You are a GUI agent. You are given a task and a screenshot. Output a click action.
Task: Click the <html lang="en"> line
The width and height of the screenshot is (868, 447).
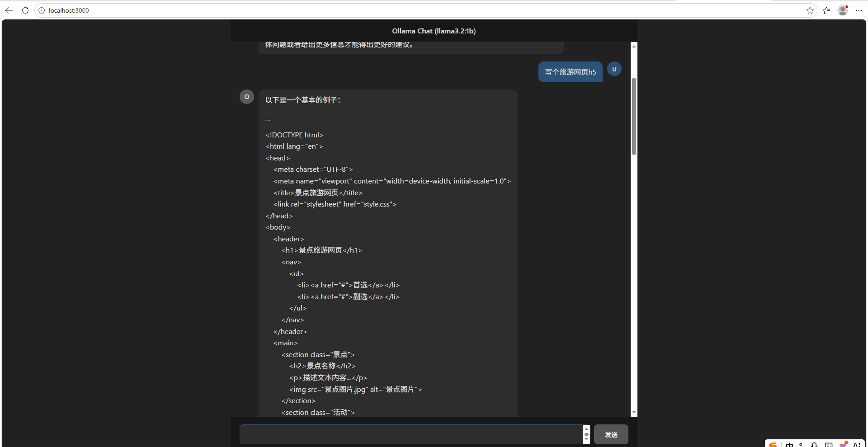(x=294, y=146)
